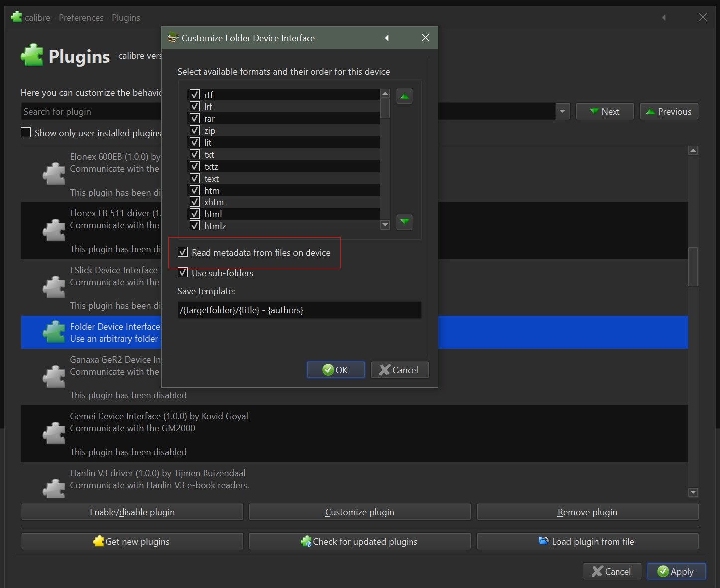This screenshot has height=588, width=720.
Task: Click the calibre icon in the Preferences title bar
Action: point(16,17)
